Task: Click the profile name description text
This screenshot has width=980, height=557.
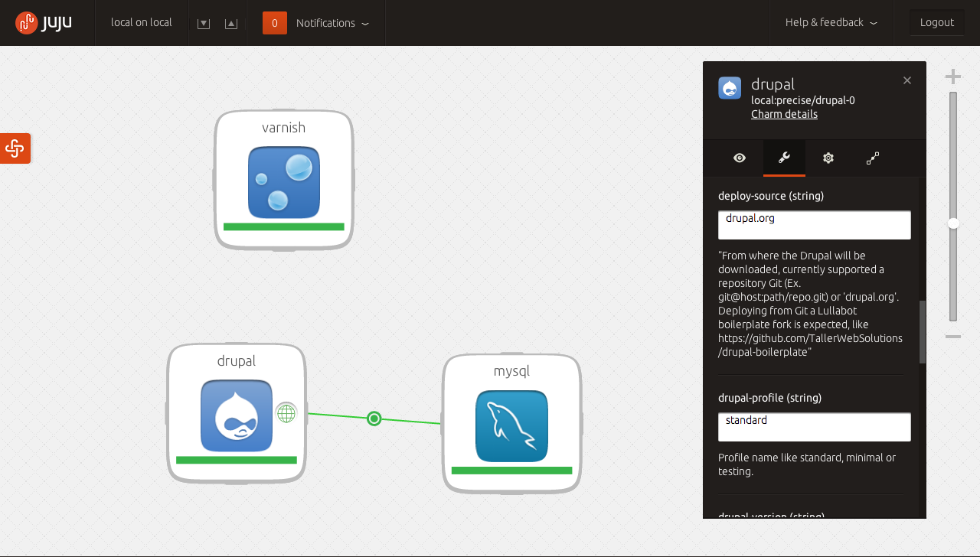Action: [807, 464]
